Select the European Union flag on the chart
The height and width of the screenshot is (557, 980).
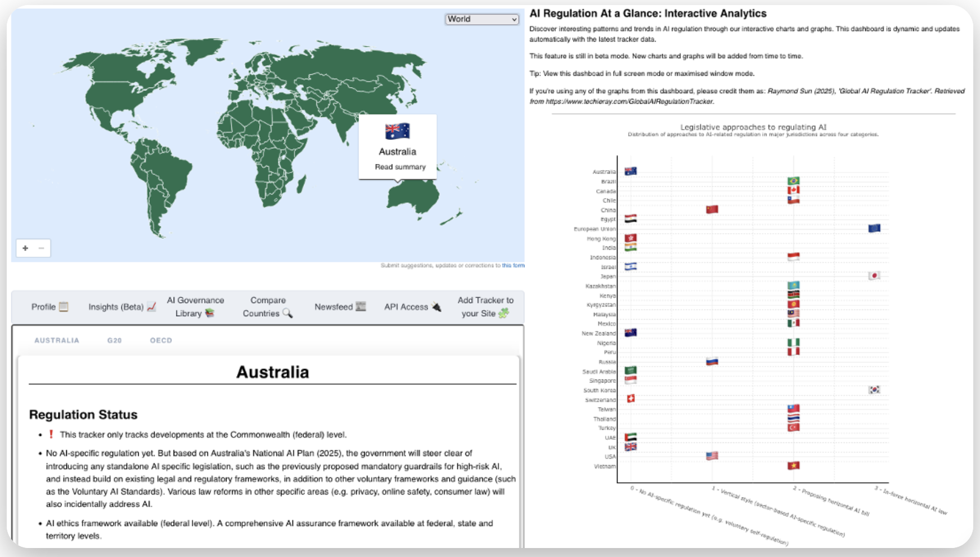(x=875, y=229)
